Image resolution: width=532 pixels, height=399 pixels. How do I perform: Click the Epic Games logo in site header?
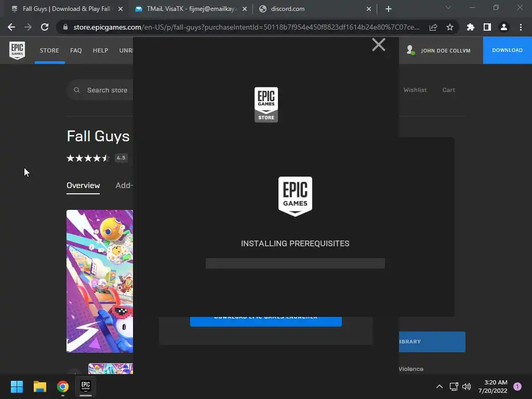[17, 50]
